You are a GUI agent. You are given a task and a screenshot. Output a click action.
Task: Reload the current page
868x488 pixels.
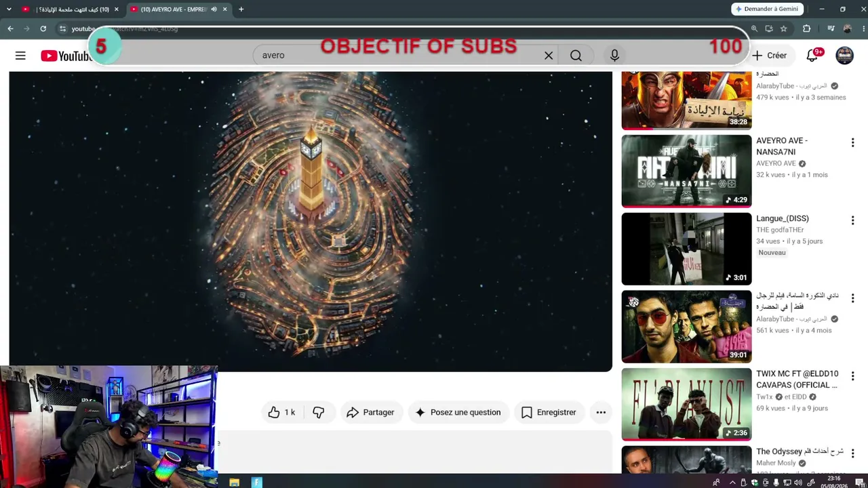[43, 28]
